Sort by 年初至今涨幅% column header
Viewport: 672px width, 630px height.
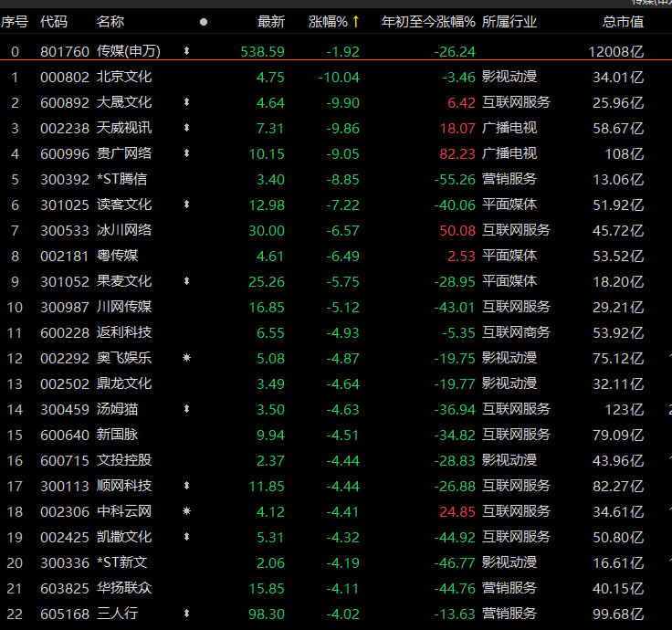(x=427, y=21)
